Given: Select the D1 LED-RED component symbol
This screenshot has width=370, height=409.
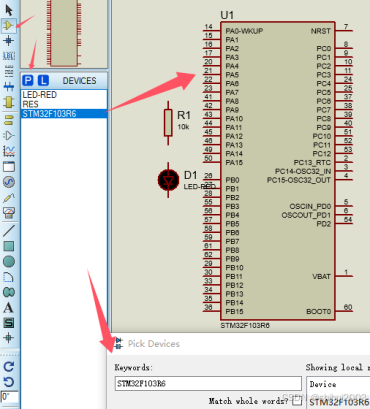Looking at the screenshot, I should point(168,180).
